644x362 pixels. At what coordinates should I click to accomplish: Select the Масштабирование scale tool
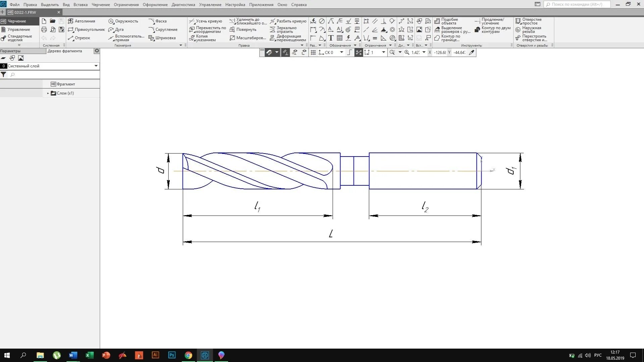pos(248,38)
